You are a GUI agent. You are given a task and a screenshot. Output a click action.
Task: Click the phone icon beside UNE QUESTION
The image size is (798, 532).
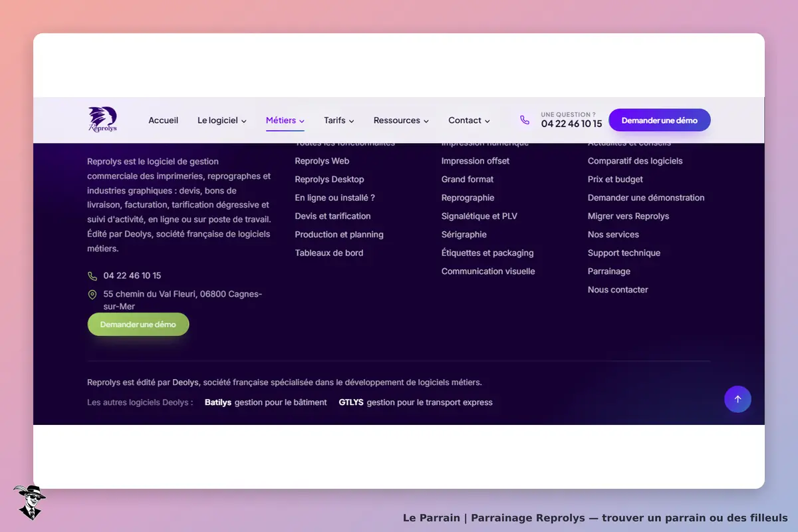click(525, 120)
